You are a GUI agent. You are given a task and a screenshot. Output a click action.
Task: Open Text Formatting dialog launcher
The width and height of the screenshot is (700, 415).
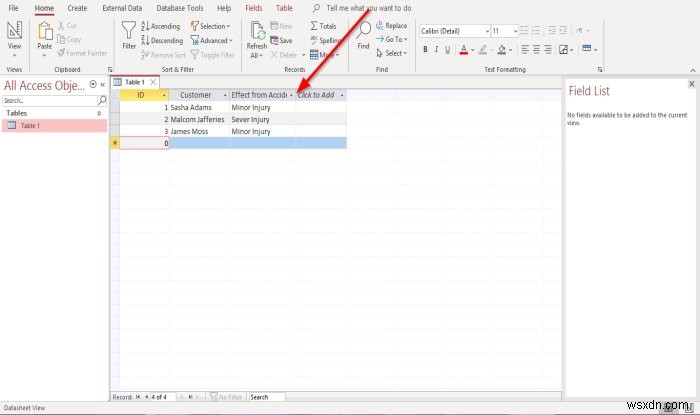tap(600, 70)
